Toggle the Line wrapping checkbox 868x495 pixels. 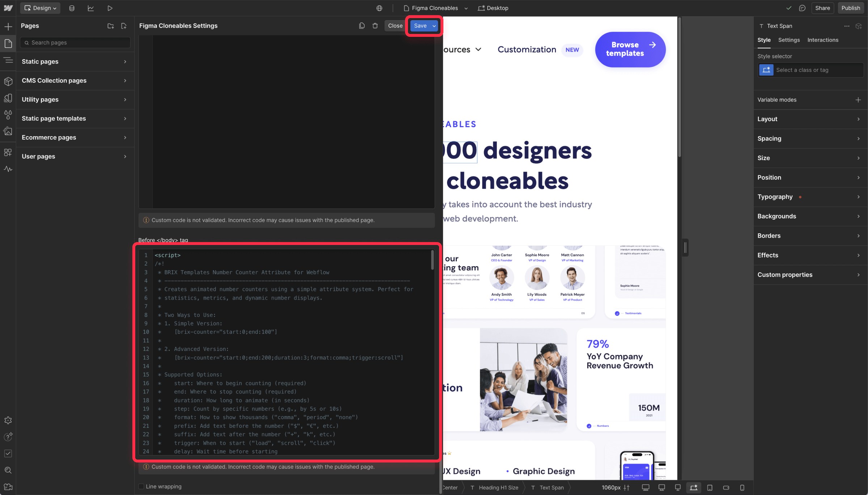pyautogui.click(x=141, y=486)
